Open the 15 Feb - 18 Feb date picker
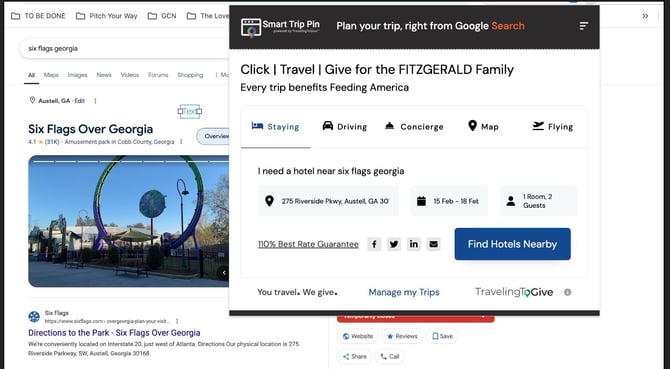This screenshot has height=369, width=670. [449, 201]
